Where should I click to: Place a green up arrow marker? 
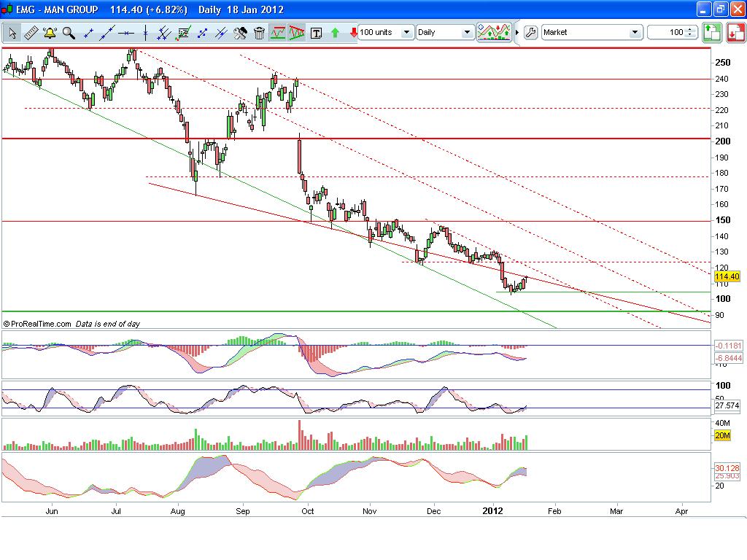click(335, 33)
